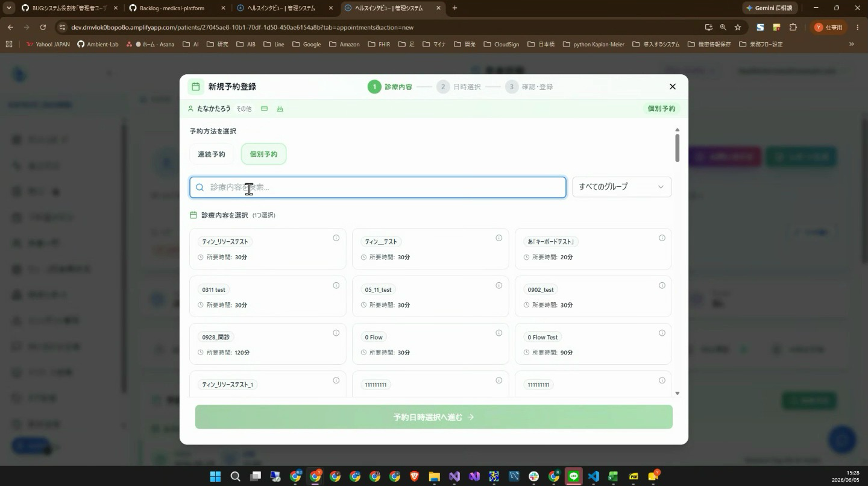Image resolution: width=868 pixels, height=486 pixels.
Task: Open info icon on ティン_リソーステスト_1 card
Action: tap(336, 381)
